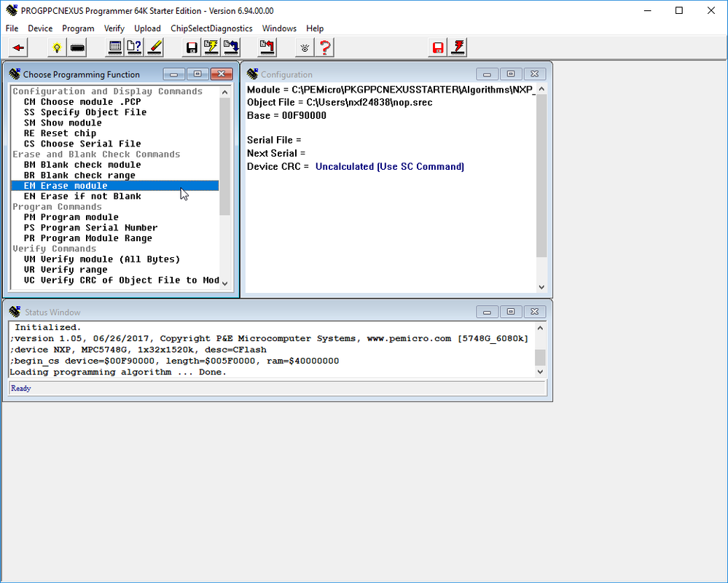Viewport: 728px width, 583px height.
Task: Click the eraser pencil toolbar icon
Action: 154,47
